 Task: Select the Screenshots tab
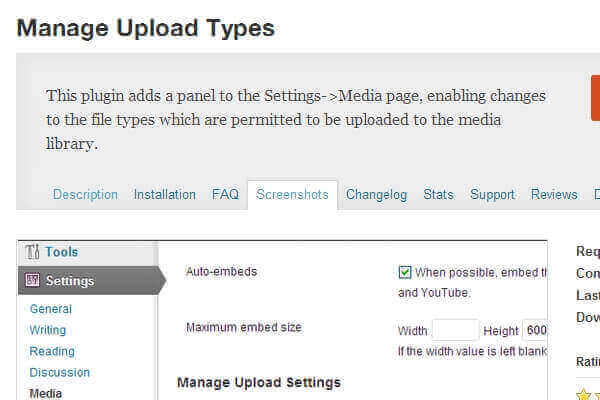point(292,195)
